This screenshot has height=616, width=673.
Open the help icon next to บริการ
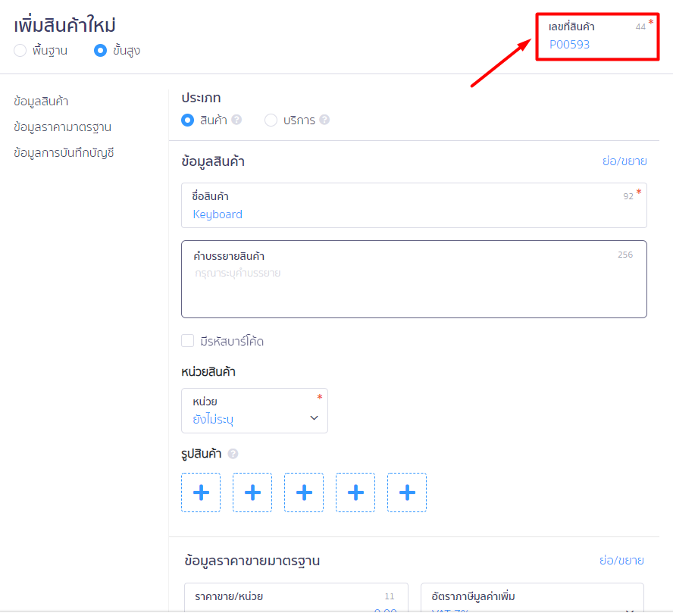point(324,120)
